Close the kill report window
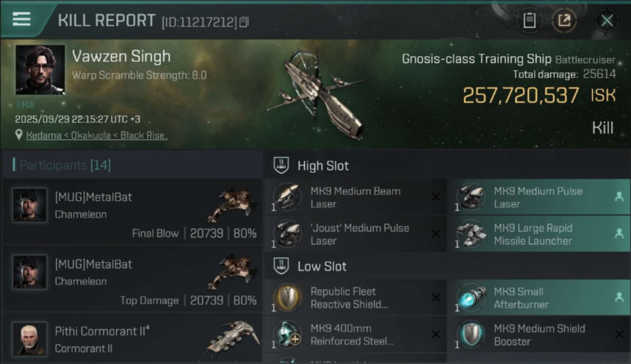This screenshot has width=631, height=364. point(607,20)
